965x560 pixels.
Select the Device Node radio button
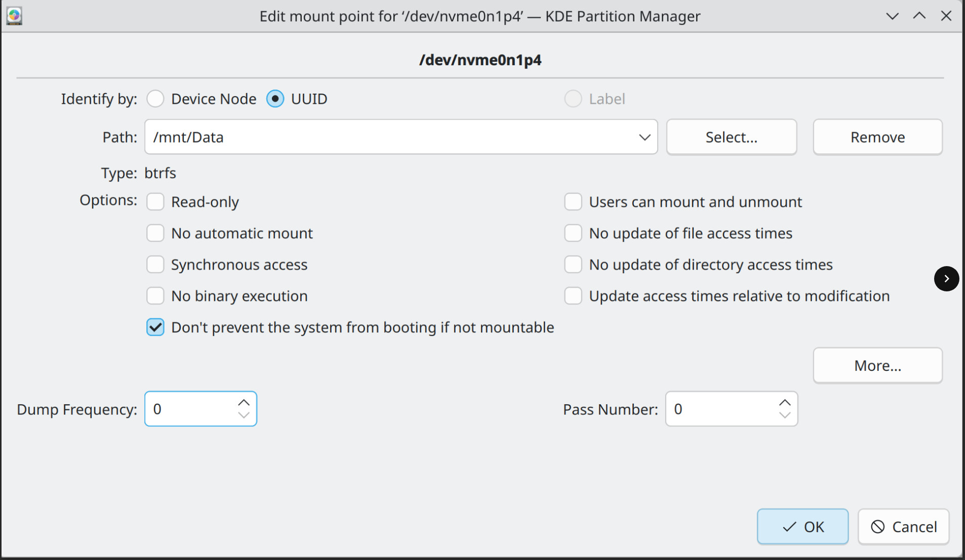pos(155,99)
